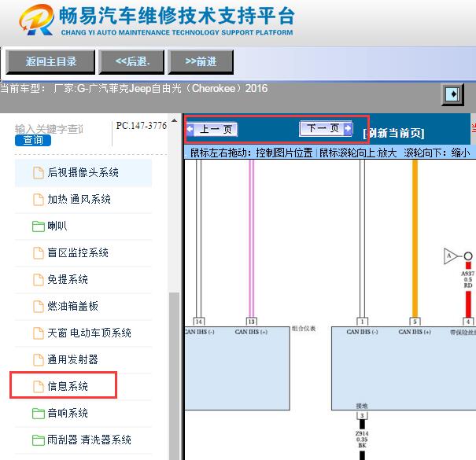Open 盲区监控系统 tree item

click(x=83, y=252)
